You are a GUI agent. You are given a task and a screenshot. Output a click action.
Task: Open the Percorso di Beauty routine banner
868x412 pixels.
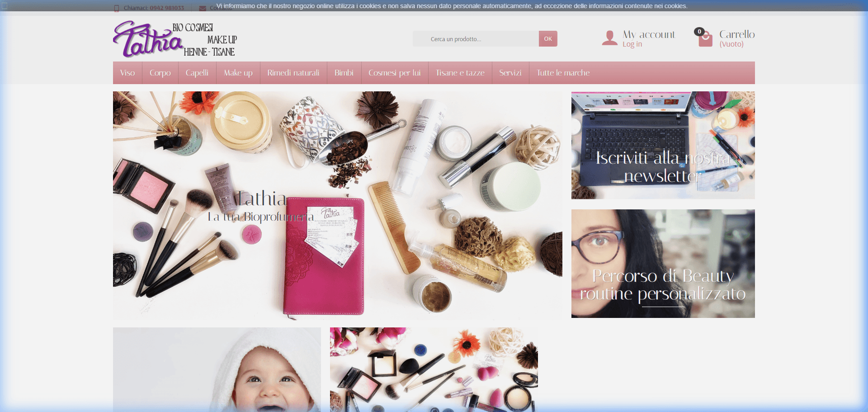(663, 264)
